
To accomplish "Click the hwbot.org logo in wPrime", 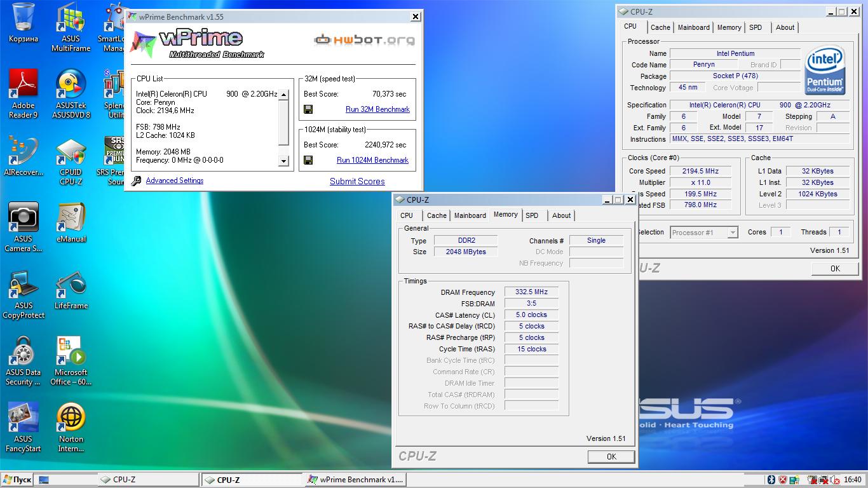I will click(x=364, y=40).
